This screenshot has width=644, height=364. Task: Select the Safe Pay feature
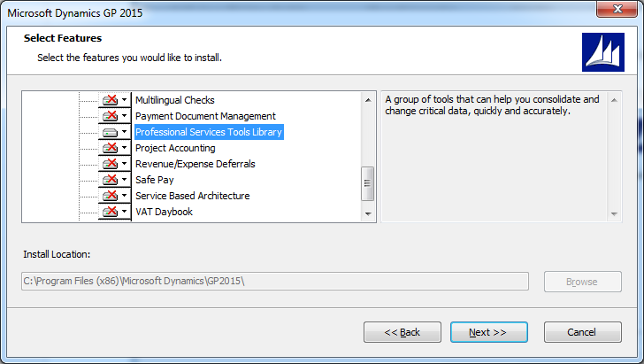[x=155, y=180]
